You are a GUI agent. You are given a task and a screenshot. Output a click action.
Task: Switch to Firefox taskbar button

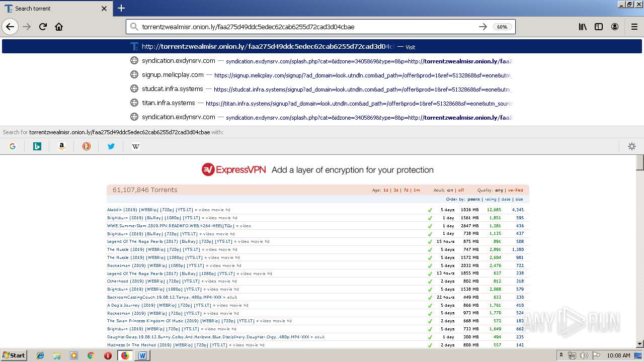(x=125, y=355)
